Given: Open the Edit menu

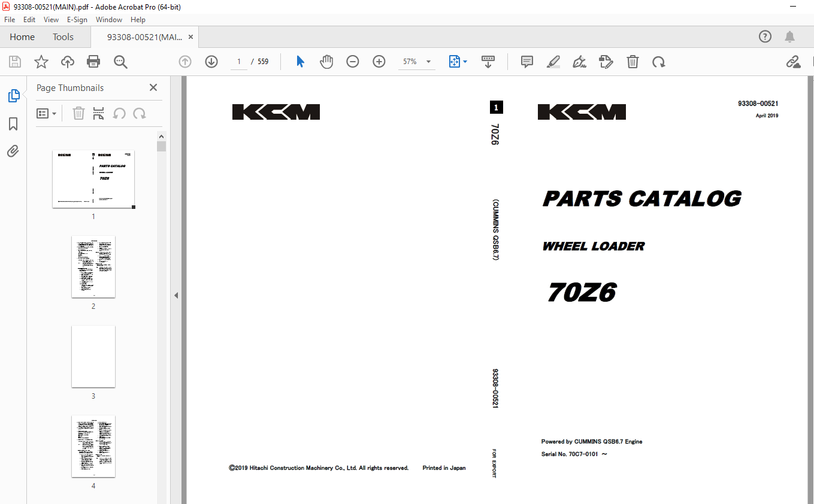Looking at the screenshot, I should coord(29,20).
